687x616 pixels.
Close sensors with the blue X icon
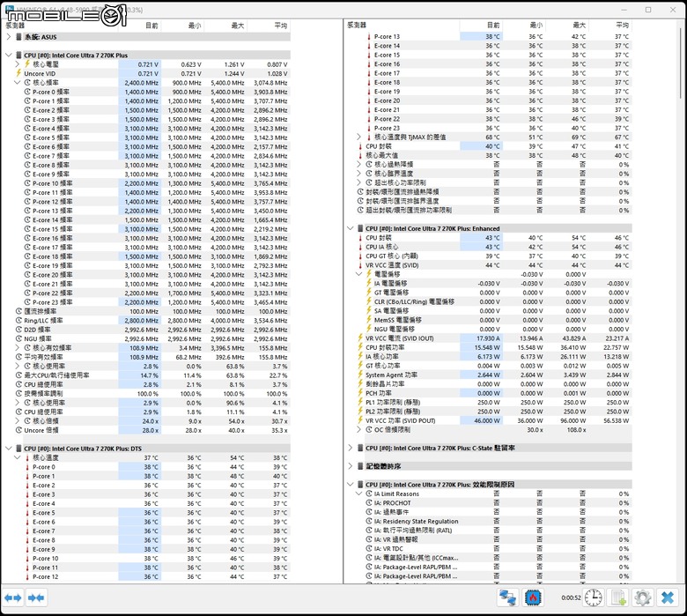pos(668,597)
